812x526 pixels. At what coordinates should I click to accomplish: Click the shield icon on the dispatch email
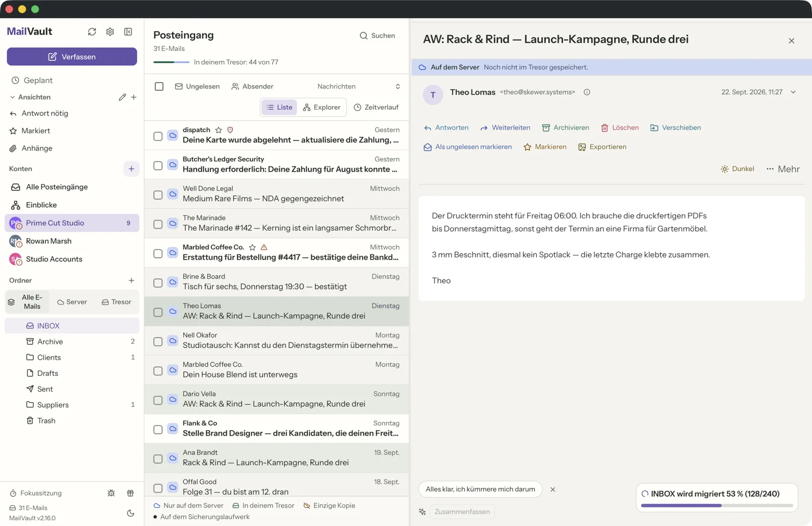pyautogui.click(x=230, y=130)
